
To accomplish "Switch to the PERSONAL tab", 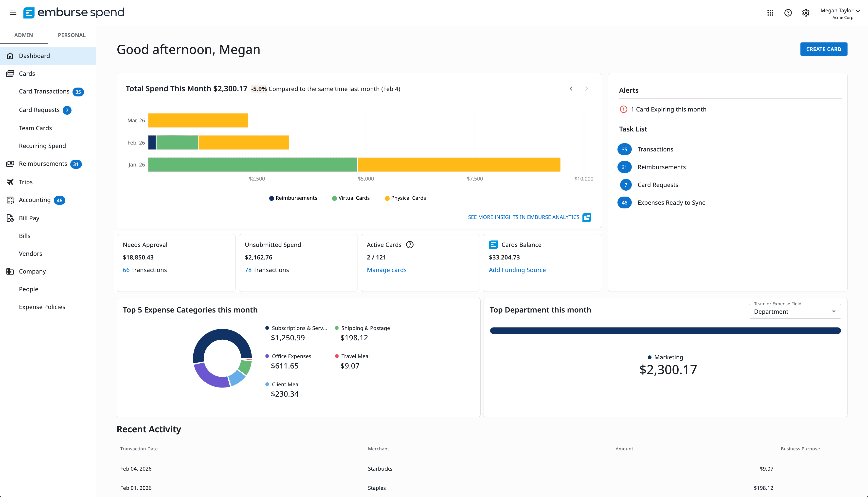I will [72, 35].
